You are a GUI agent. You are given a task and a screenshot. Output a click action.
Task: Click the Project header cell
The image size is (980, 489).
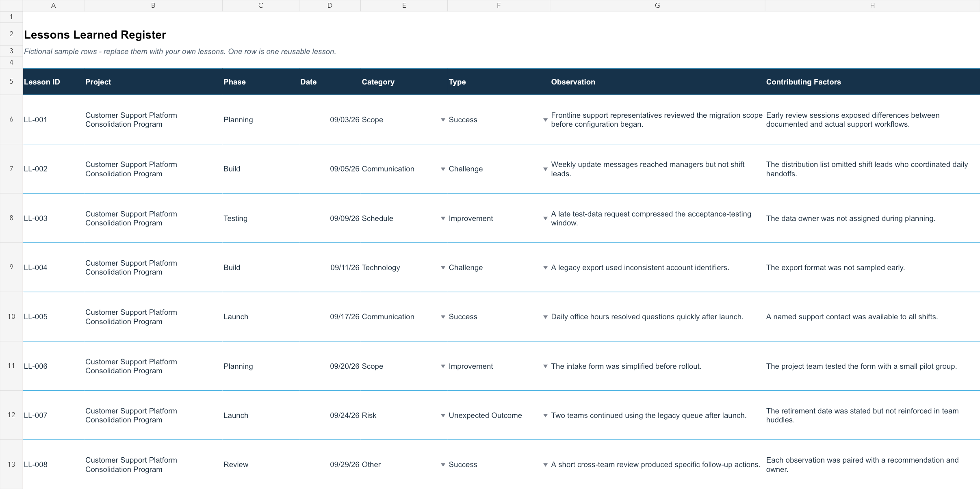point(153,82)
